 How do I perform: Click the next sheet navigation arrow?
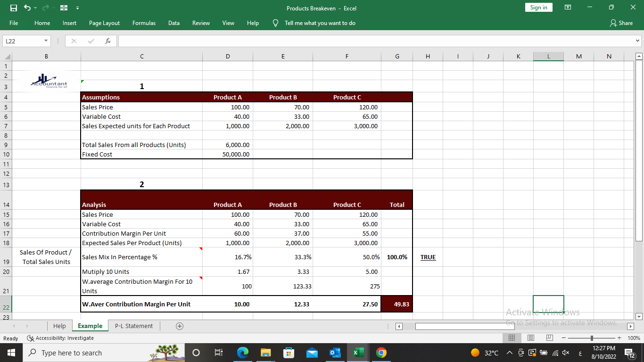click(28, 326)
